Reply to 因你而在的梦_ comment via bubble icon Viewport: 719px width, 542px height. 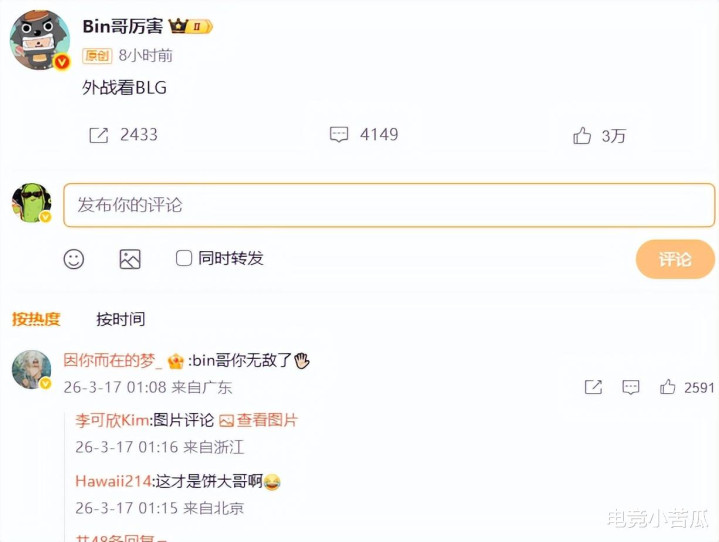coord(631,387)
